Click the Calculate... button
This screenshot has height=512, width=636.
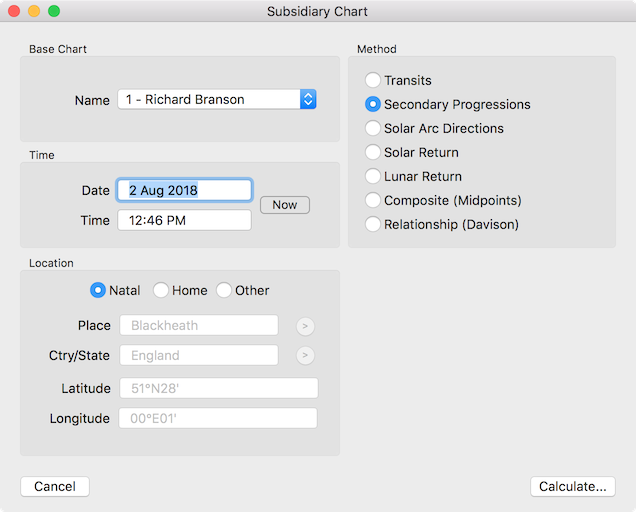tap(573, 486)
